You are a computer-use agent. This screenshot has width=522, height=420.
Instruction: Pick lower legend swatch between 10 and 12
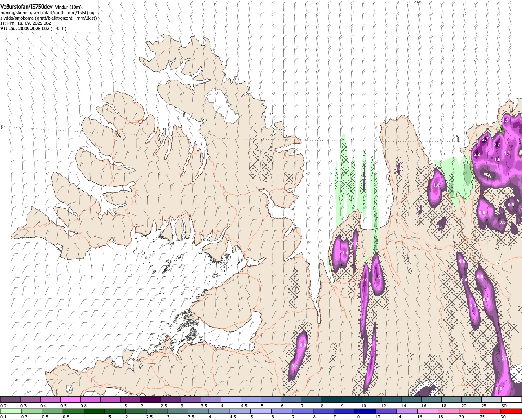pyautogui.click(x=366, y=411)
